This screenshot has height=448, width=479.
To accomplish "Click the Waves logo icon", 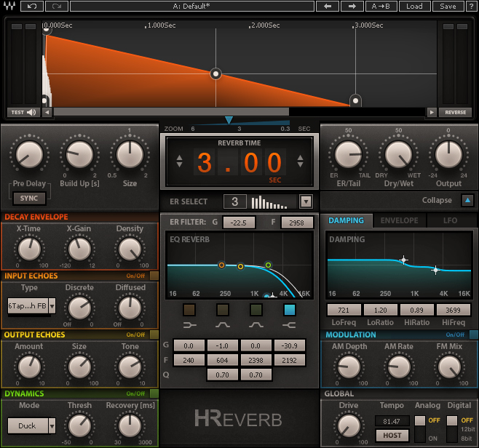I will (x=9, y=6).
